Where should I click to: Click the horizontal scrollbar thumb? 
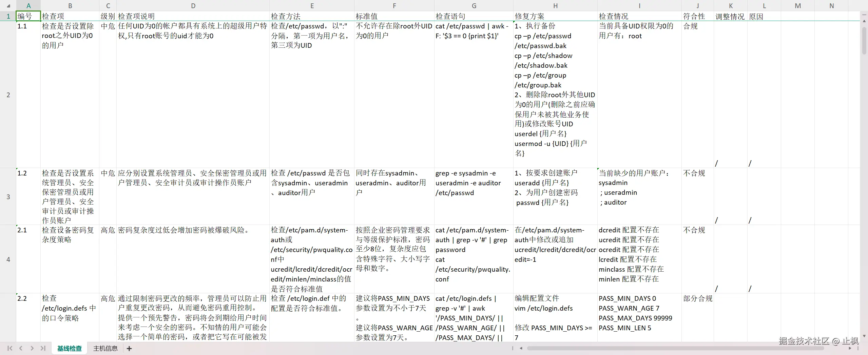click(x=675, y=348)
